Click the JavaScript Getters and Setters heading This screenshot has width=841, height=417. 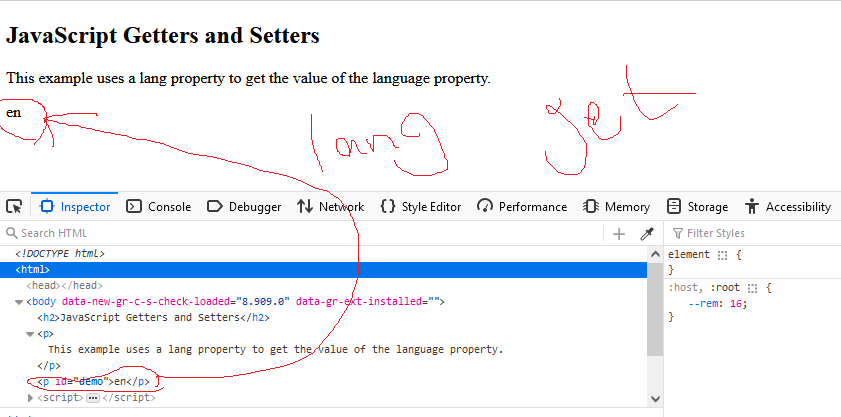click(163, 36)
